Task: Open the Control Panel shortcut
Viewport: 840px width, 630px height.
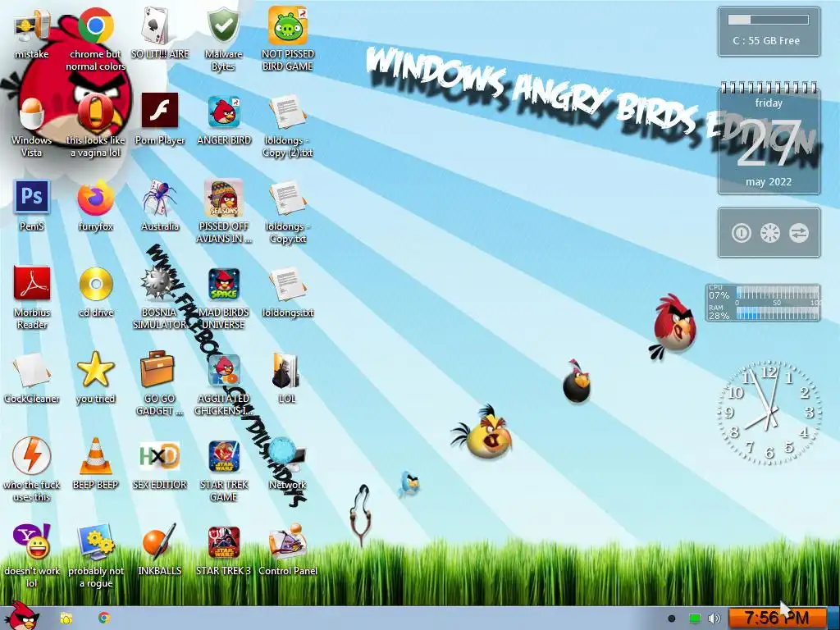Action: click(x=288, y=542)
